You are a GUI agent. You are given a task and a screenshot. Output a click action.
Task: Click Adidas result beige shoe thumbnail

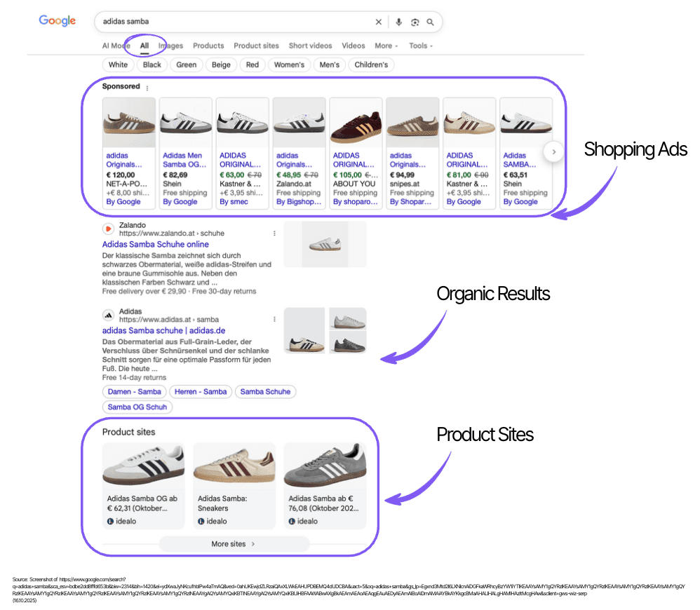(304, 330)
